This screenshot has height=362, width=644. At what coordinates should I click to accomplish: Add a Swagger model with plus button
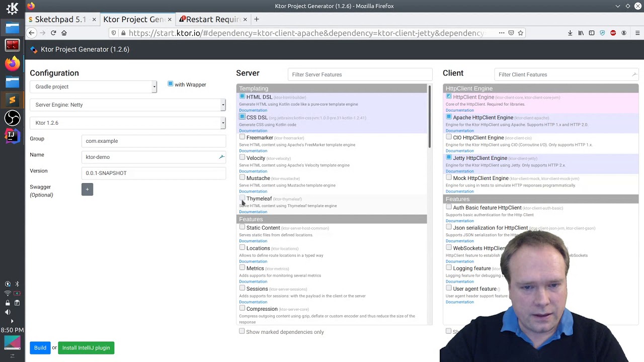coord(87,190)
